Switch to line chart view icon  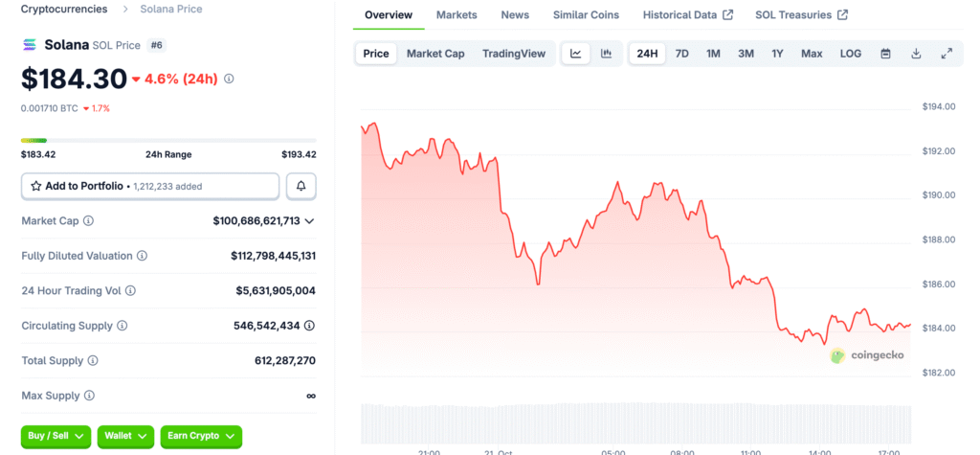[576, 54]
